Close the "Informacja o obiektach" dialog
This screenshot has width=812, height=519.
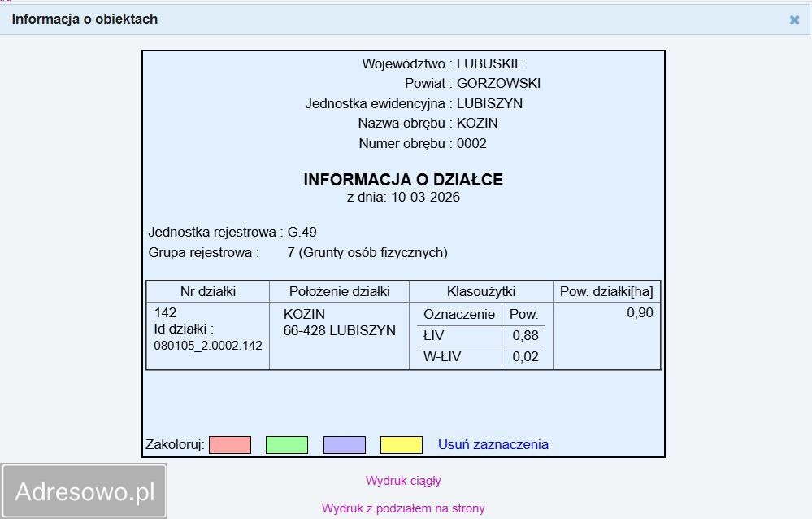click(794, 19)
